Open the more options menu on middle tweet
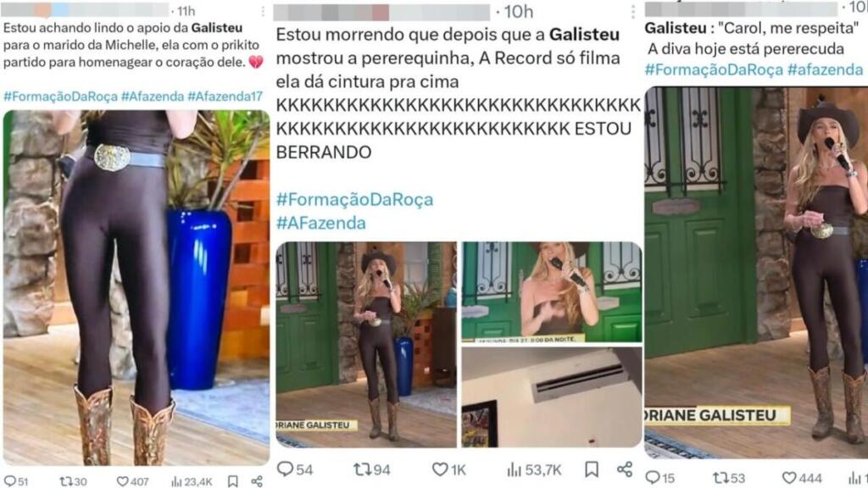This screenshot has width=868, height=488. click(x=632, y=12)
